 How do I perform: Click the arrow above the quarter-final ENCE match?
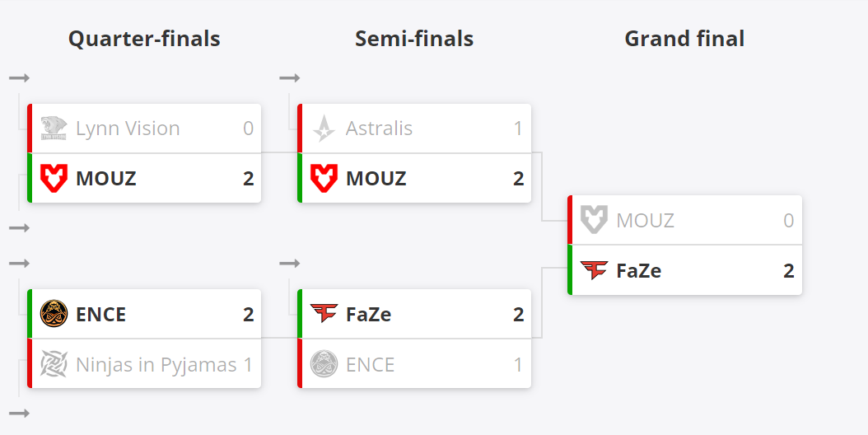point(20,263)
